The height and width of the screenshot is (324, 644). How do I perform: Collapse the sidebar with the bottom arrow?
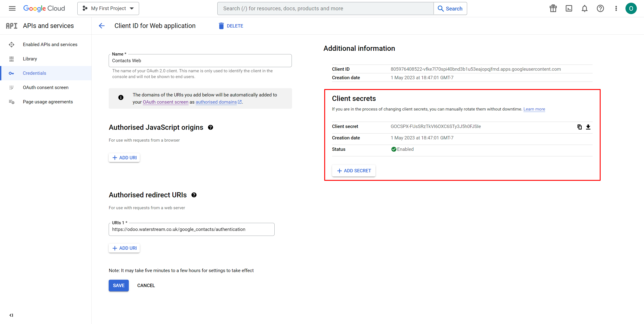11,315
